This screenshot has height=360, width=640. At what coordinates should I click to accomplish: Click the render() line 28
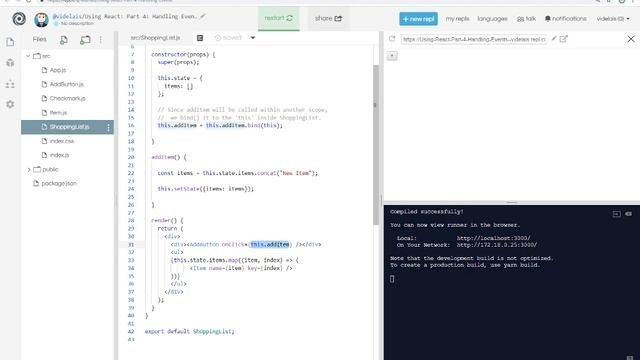(167, 220)
